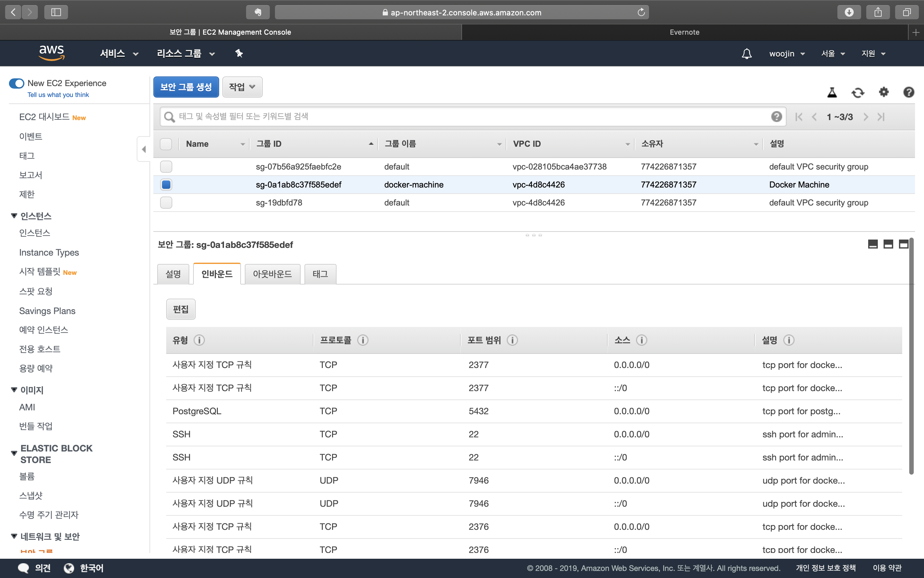This screenshot has width=924, height=578.
Task: Minimize the details pane to smallest size
Action: (x=873, y=244)
